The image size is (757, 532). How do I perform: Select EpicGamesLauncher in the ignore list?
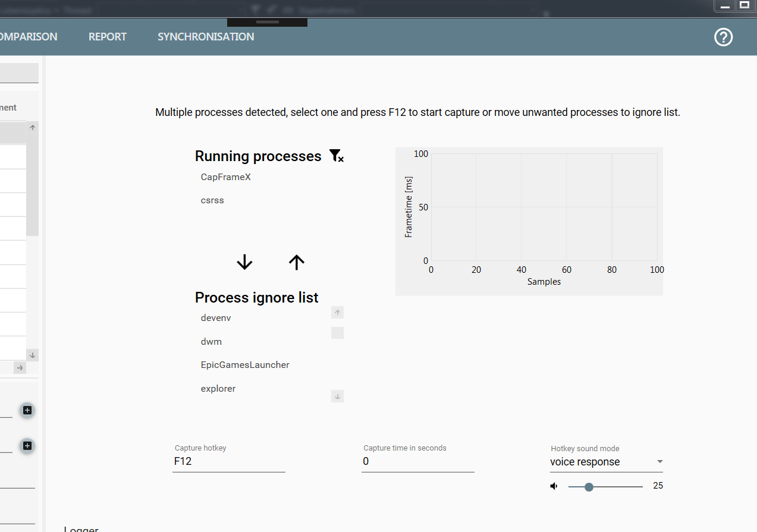click(245, 365)
